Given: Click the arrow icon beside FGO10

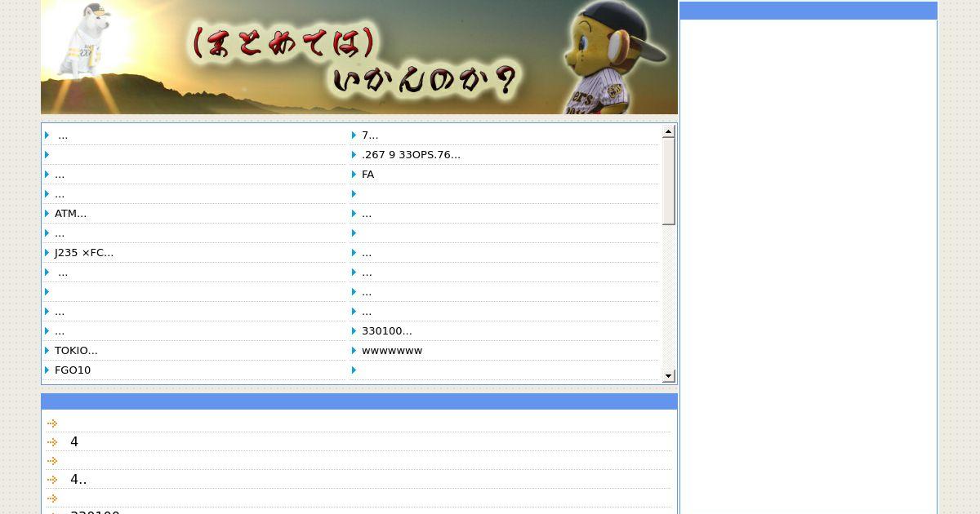Looking at the screenshot, I should click(x=47, y=370).
